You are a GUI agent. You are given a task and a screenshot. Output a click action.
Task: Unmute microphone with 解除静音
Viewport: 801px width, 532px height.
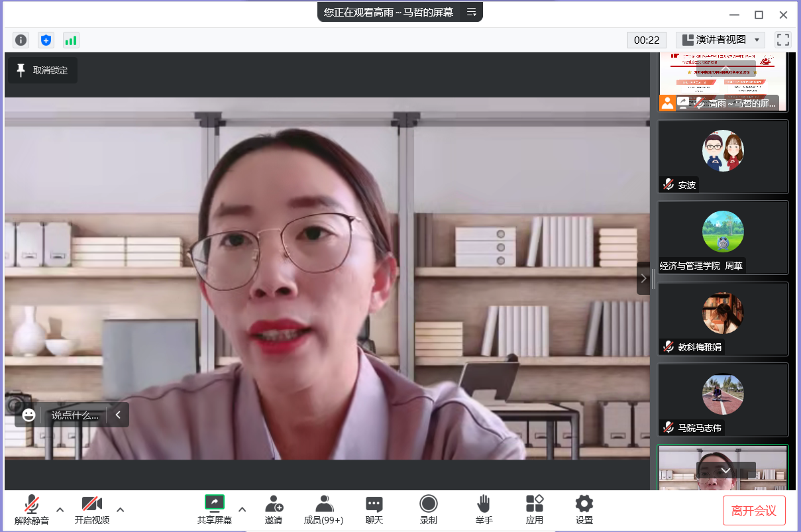(31, 509)
